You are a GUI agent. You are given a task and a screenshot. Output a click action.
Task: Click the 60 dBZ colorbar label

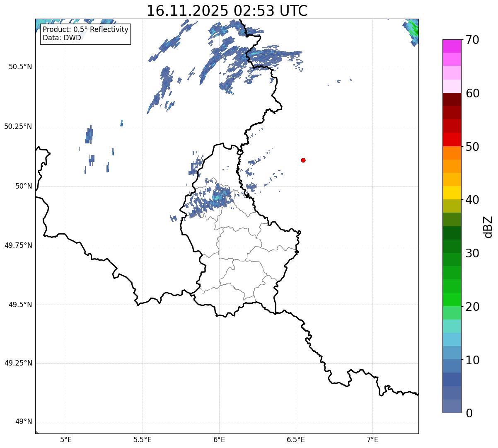472,93
